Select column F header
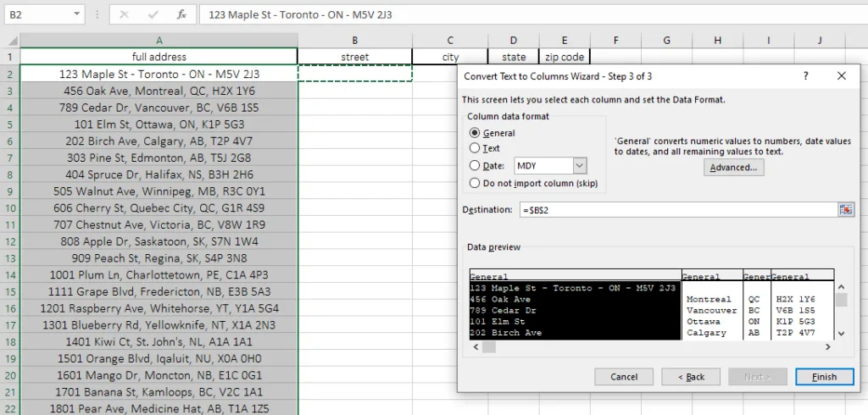Viewport: 868px width, 415px height. tap(615, 41)
